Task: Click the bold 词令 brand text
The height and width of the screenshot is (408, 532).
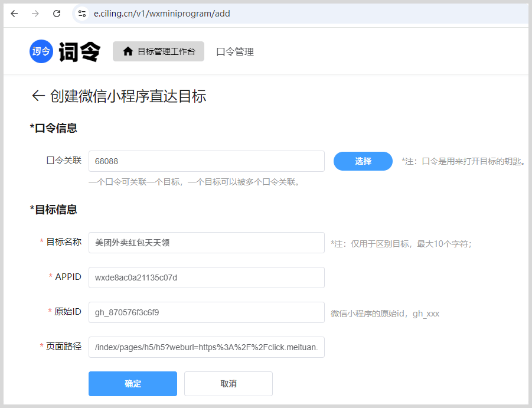Action: [x=79, y=52]
